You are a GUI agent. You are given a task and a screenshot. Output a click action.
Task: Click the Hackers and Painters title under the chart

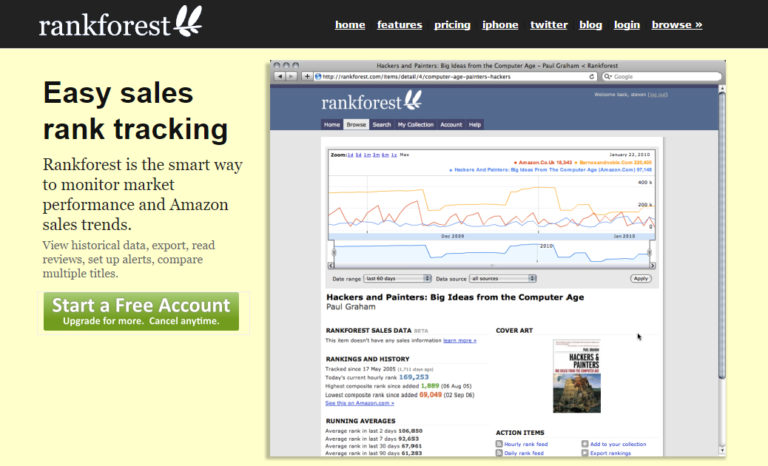[455, 297]
